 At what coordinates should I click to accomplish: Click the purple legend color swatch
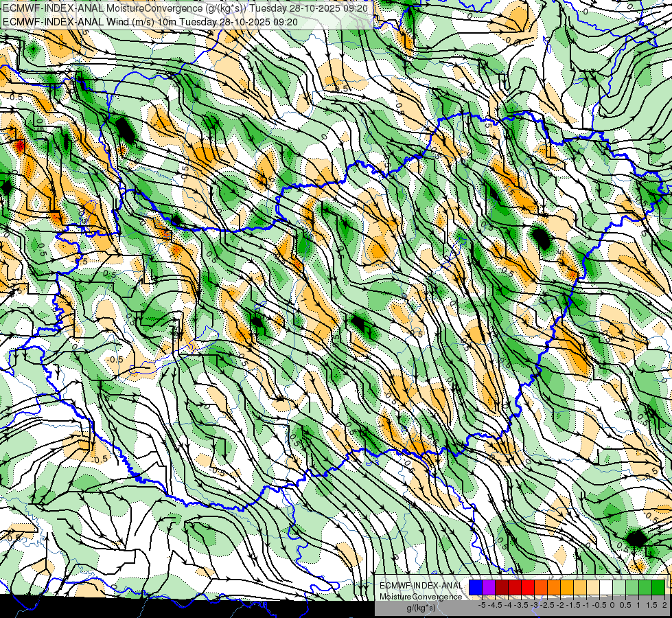[489, 588]
